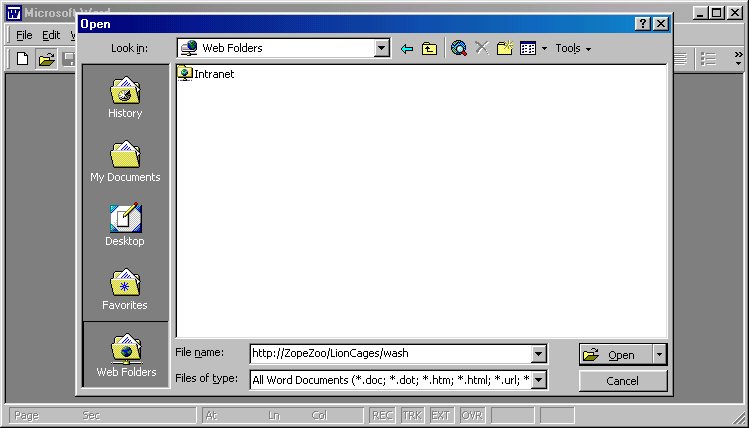Select My Documents in the places bar

pos(125,161)
